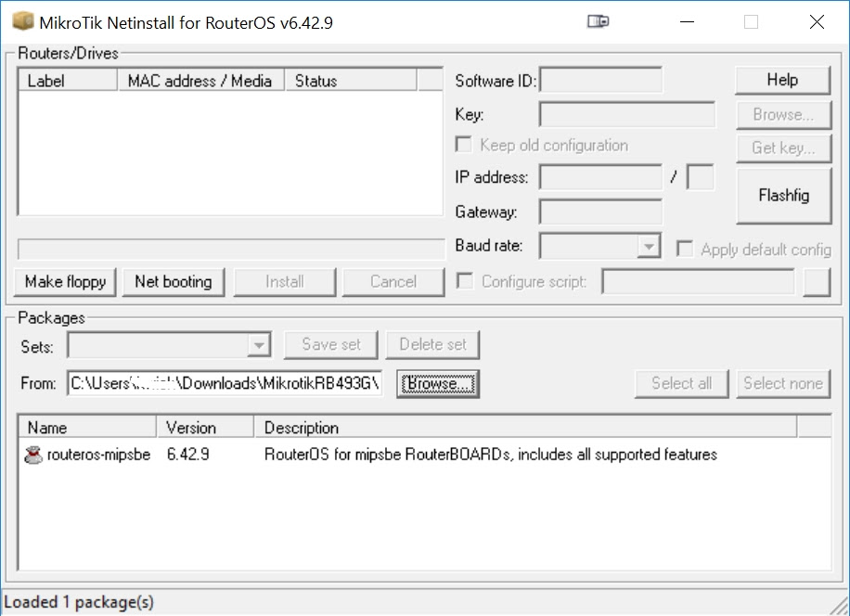Click the RouterOS for mipsbe description text

491,455
